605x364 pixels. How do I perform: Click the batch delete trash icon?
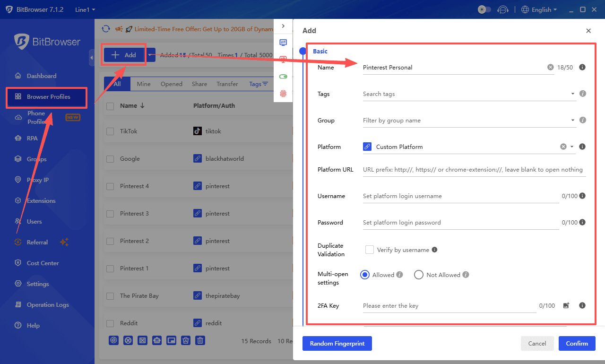click(x=200, y=340)
